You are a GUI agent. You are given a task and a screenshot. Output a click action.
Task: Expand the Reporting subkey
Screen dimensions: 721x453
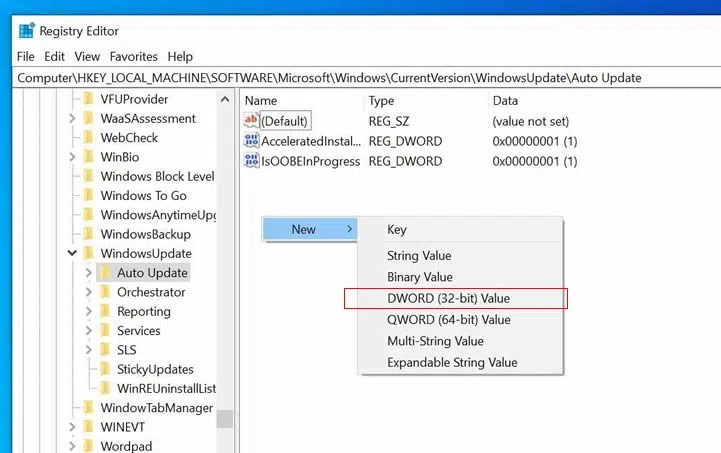(89, 312)
